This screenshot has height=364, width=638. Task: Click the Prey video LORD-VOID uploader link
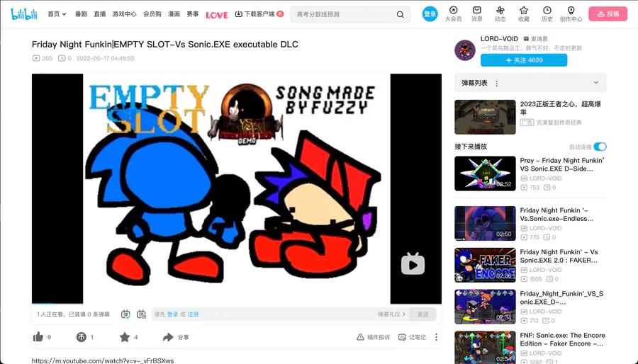pyautogui.click(x=542, y=178)
